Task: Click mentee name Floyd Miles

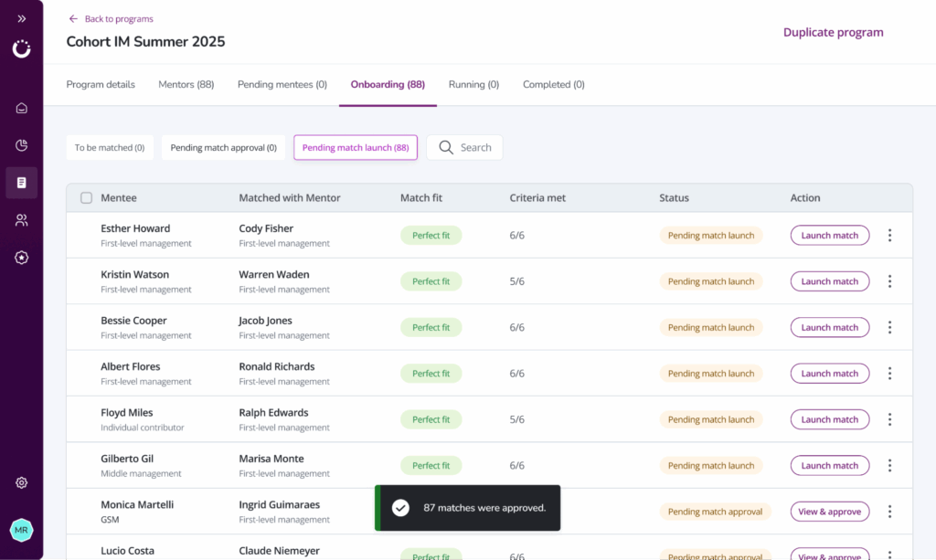Action: [x=126, y=412]
